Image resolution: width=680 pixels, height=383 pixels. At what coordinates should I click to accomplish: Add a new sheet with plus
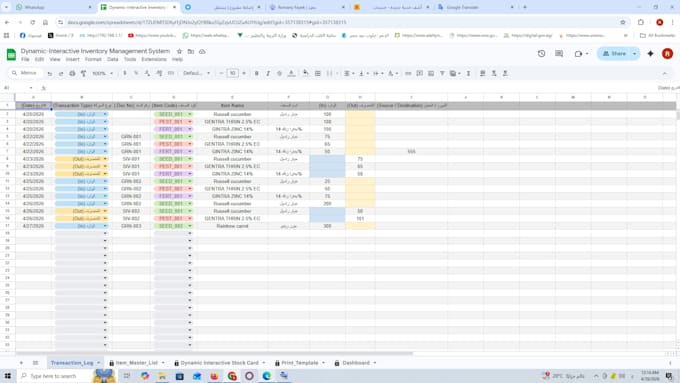21,363
